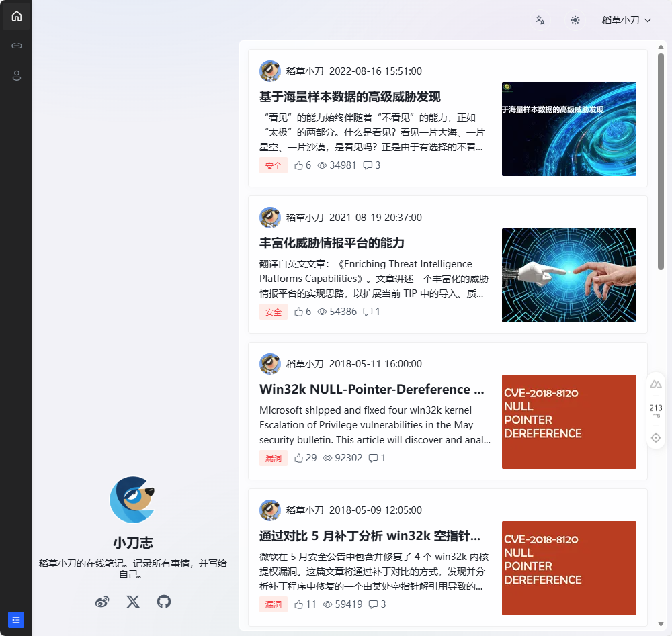Click the links icon in sidebar
This screenshot has width=672, height=636.
point(17,46)
